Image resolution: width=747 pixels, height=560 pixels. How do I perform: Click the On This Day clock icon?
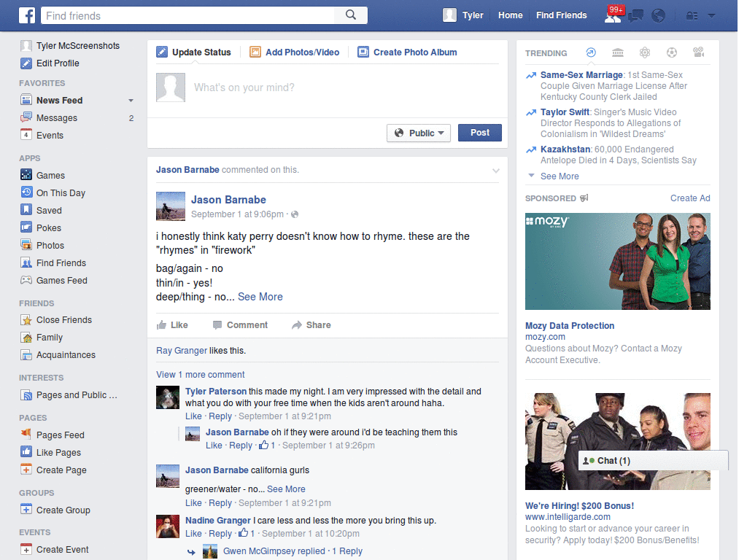[26, 192]
